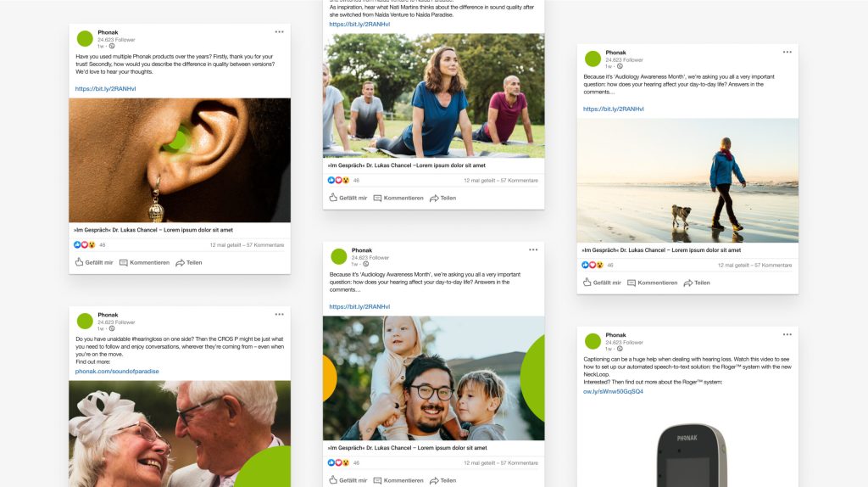The height and width of the screenshot is (487, 868).
Task: Click Gefällt mir on family photo post
Action: tap(348, 480)
